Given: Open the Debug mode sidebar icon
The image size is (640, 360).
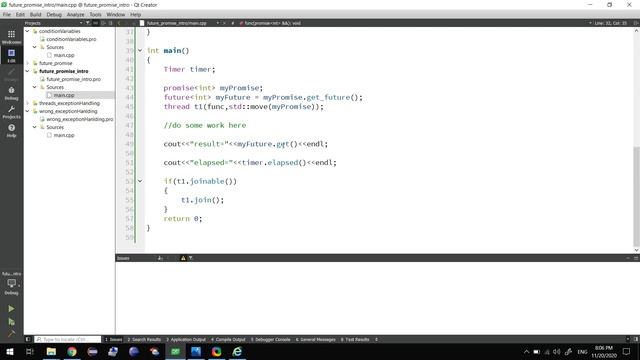Looking at the screenshot, I should [11, 93].
